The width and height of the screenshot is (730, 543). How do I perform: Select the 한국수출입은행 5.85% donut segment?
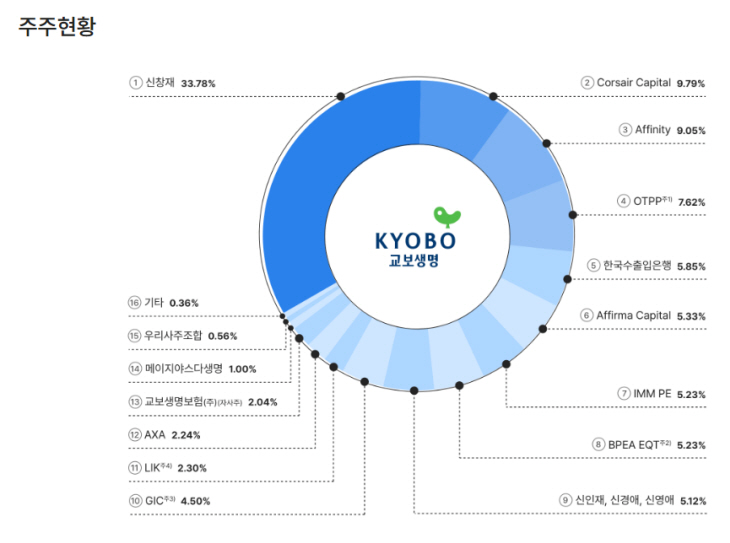(x=535, y=272)
